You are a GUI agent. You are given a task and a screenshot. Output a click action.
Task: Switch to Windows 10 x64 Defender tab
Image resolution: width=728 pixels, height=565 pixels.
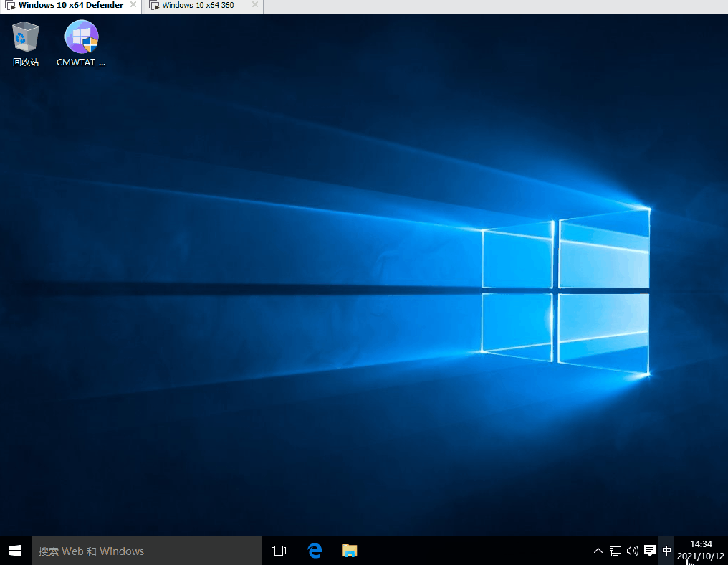tap(71, 6)
